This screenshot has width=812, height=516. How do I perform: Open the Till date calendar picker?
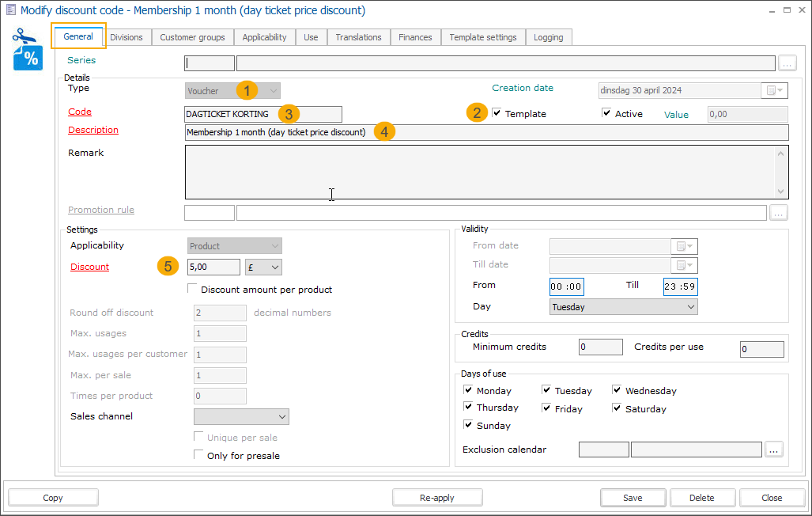pos(684,265)
